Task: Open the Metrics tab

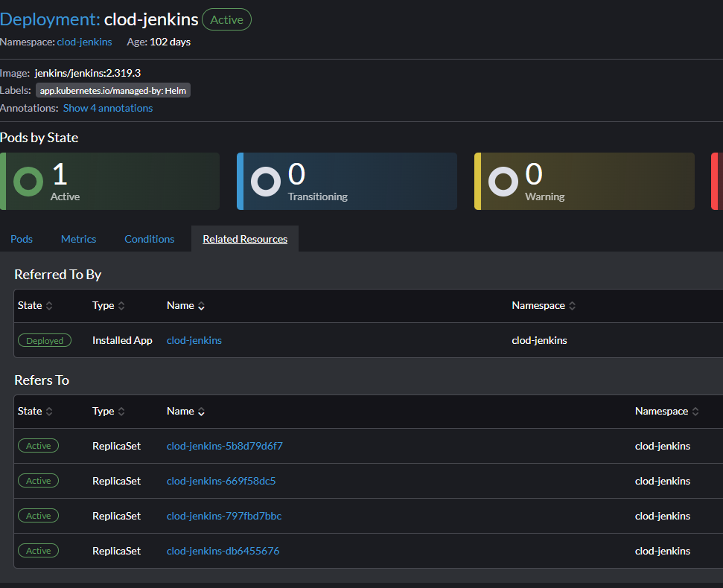Action: [78, 239]
